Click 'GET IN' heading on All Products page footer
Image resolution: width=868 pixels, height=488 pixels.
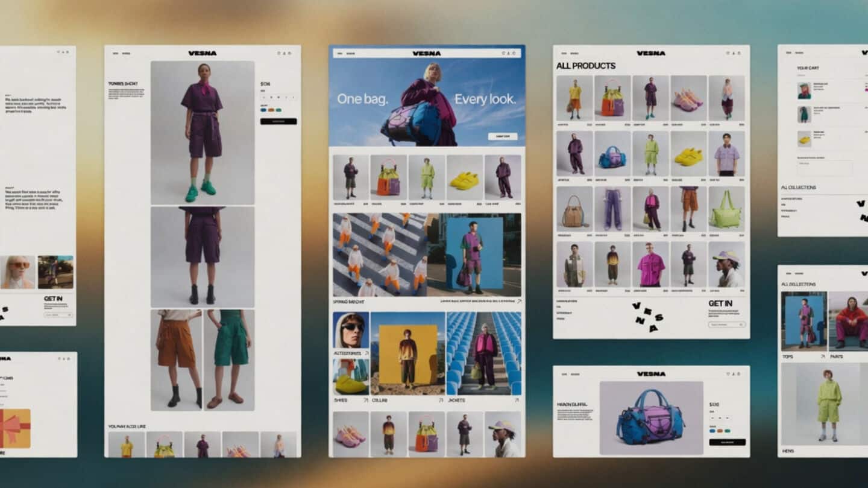click(x=720, y=303)
